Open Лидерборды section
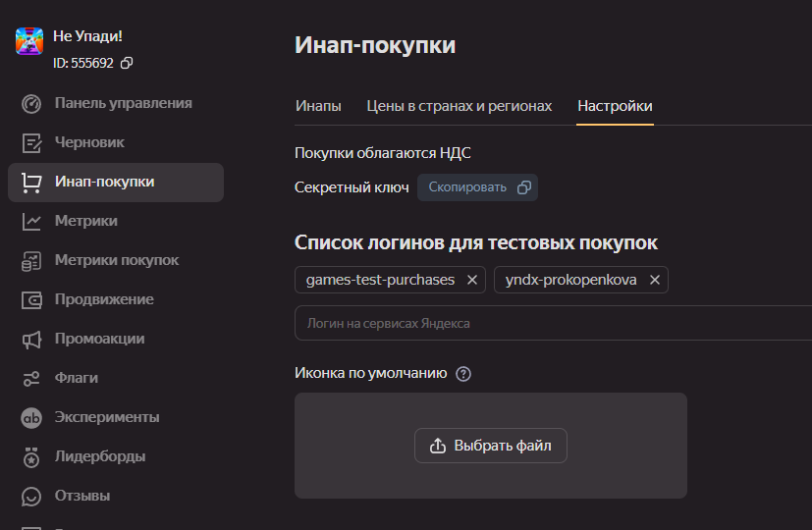The width and height of the screenshot is (812, 530). pyautogui.click(x=116, y=456)
